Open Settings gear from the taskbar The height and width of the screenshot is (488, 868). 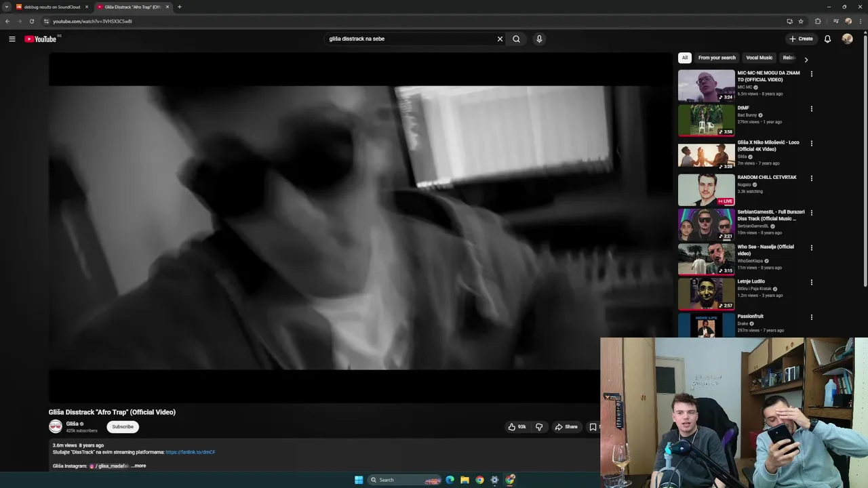click(x=494, y=480)
